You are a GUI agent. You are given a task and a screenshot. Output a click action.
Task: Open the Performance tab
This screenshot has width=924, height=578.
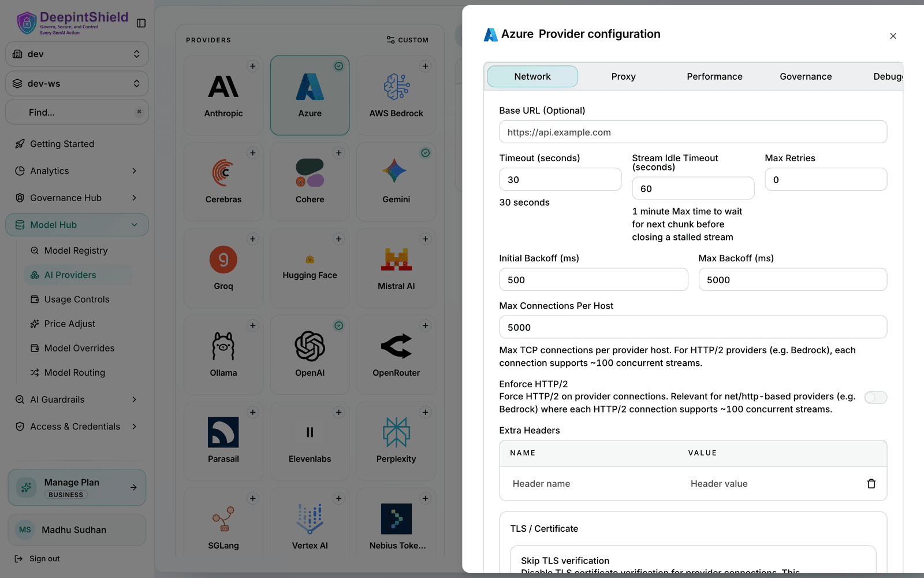[715, 76]
